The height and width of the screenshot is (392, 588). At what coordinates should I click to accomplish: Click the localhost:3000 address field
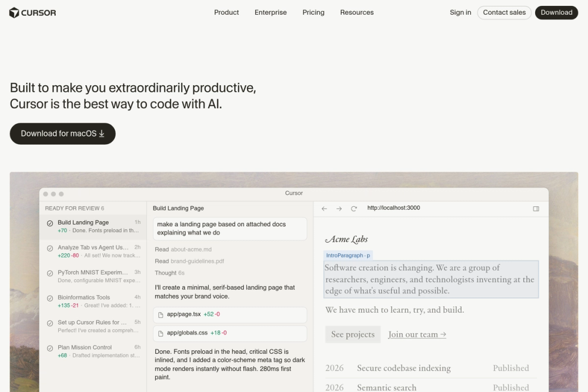pyautogui.click(x=393, y=208)
